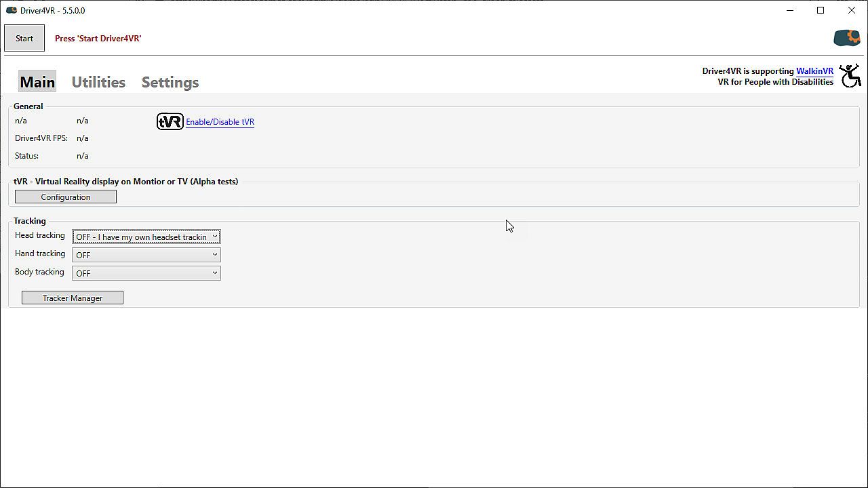Click the tVR logo icon

click(x=170, y=121)
